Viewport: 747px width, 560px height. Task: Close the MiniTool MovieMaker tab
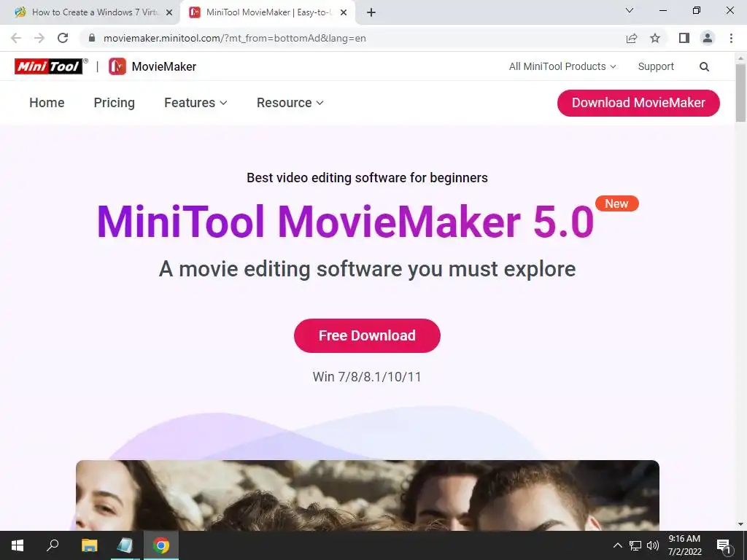(x=344, y=12)
